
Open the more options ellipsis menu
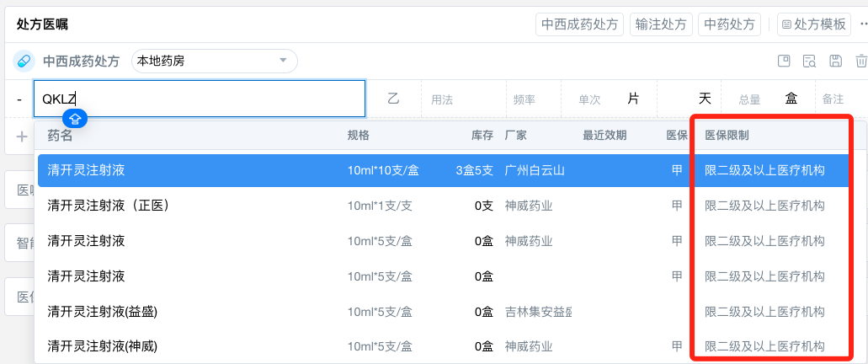coord(862,24)
